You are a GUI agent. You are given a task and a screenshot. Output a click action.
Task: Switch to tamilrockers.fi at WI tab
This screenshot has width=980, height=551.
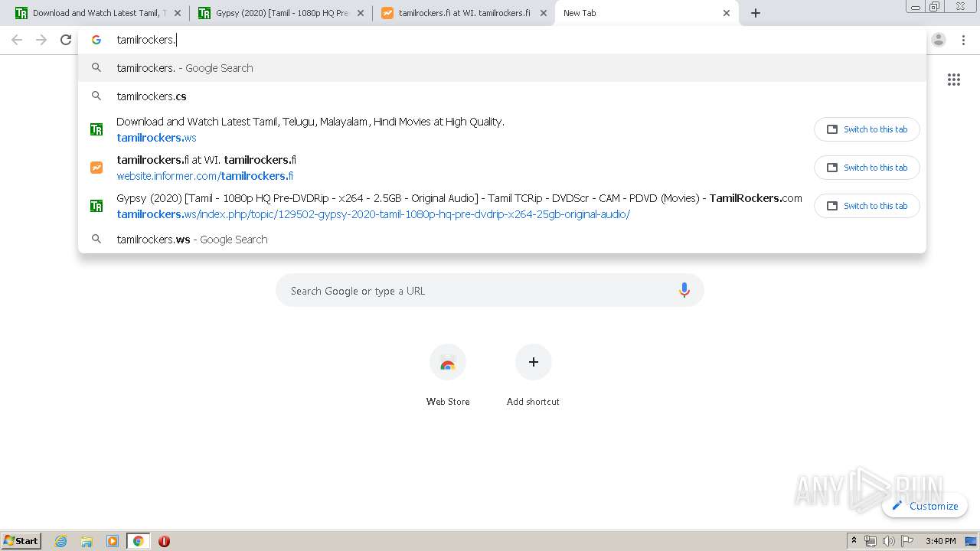point(463,13)
